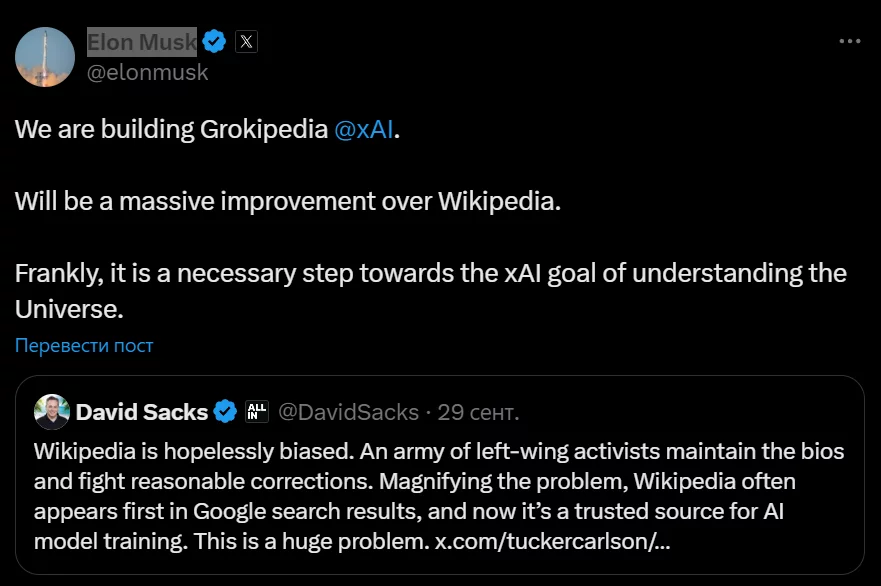Click the 'We are building Grokipedia' text
The width and height of the screenshot is (881, 586).
(x=171, y=130)
